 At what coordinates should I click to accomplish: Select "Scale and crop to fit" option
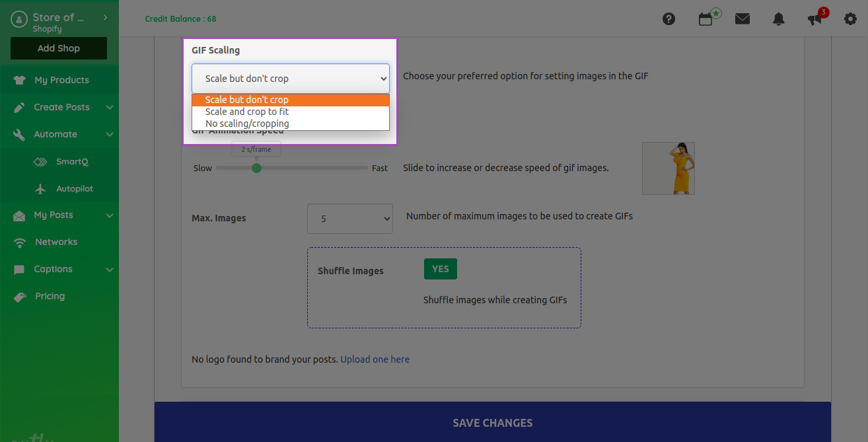coord(247,112)
